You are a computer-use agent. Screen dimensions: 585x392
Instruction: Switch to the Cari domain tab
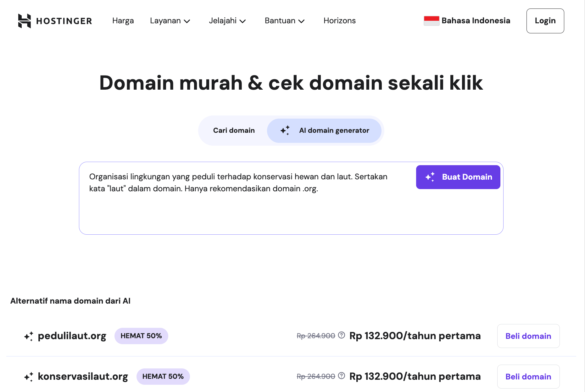click(x=234, y=130)
